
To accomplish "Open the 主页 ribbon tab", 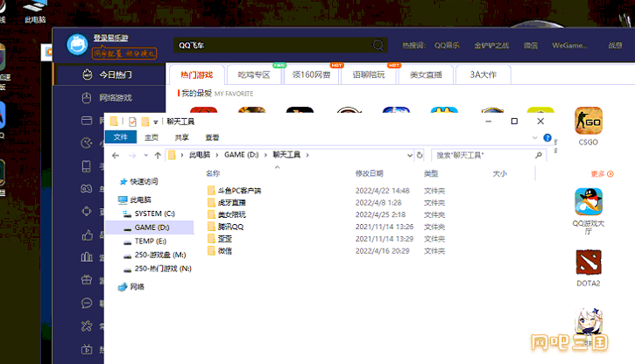I will (152, 137).
